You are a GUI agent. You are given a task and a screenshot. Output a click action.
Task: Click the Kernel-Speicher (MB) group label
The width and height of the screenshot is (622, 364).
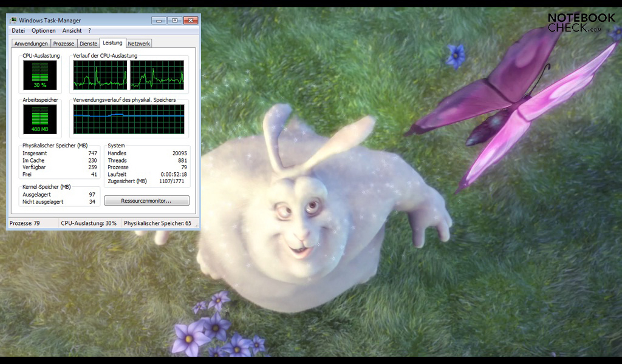point(46,187)
